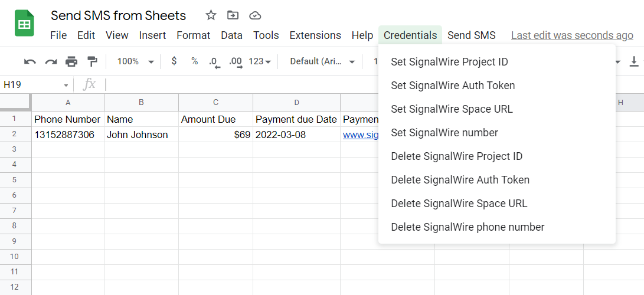Screen dimensions: 644x295
Task: Format as percent
Action: [x=194, y=61]
